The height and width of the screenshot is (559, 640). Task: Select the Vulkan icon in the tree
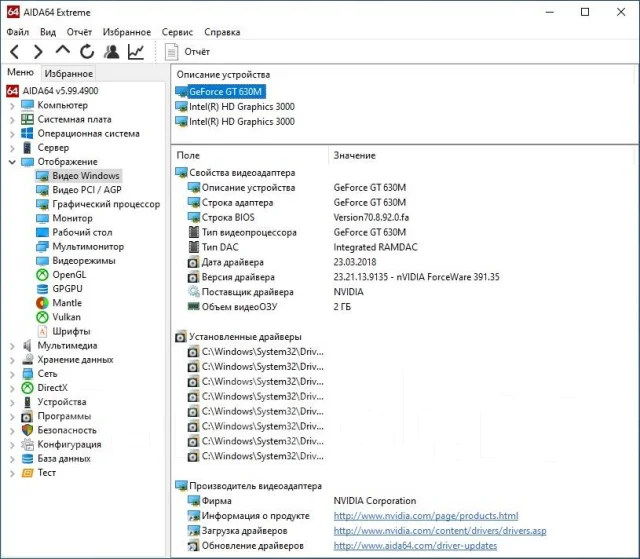(42, 317)
